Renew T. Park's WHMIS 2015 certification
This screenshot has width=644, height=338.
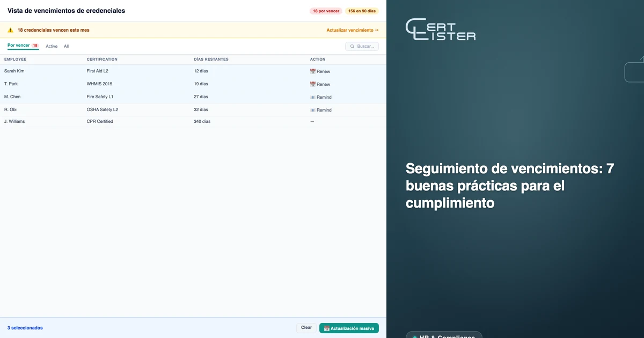[x=320, y=84]
